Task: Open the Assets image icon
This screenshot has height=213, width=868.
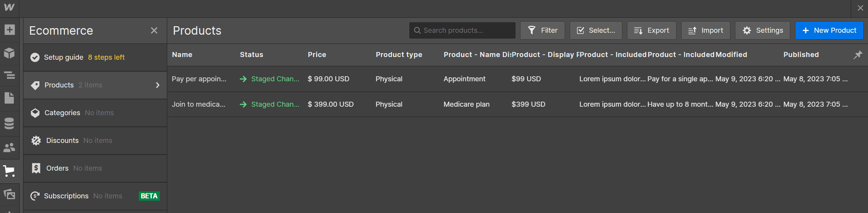Action: tap(9, 194)
